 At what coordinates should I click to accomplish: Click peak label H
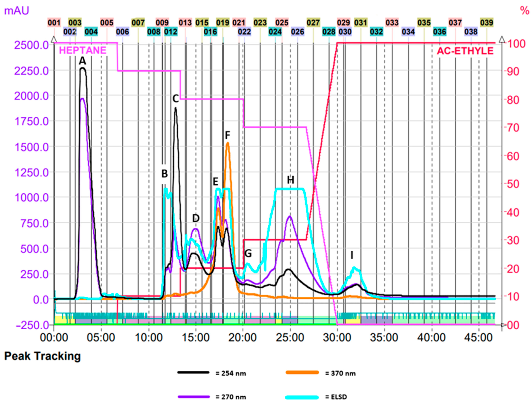(290, 180)
